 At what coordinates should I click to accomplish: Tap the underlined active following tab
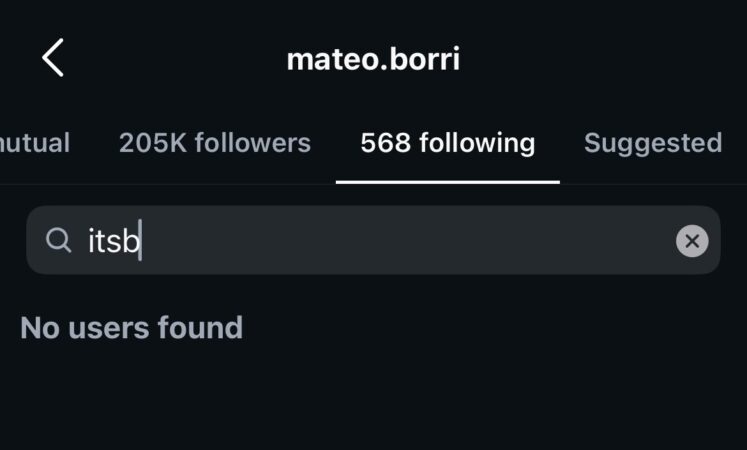[x=448, y=143]
